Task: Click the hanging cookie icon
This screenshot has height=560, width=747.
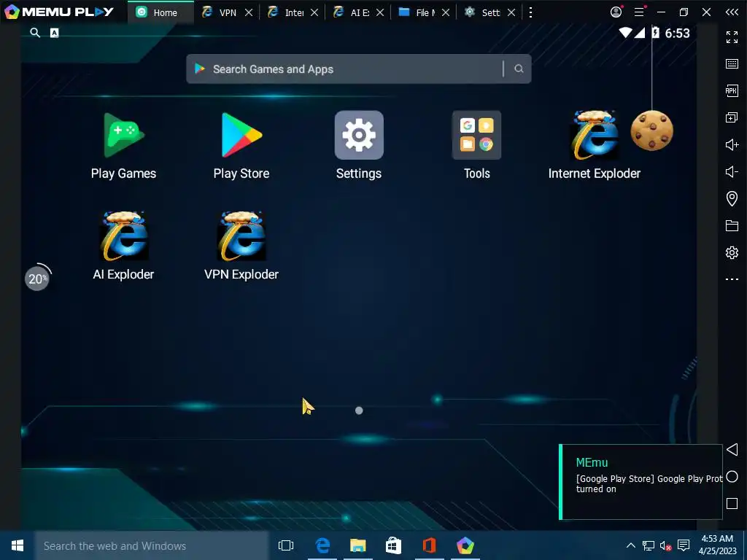Action: pyautogui.click(x=651, y=131)
